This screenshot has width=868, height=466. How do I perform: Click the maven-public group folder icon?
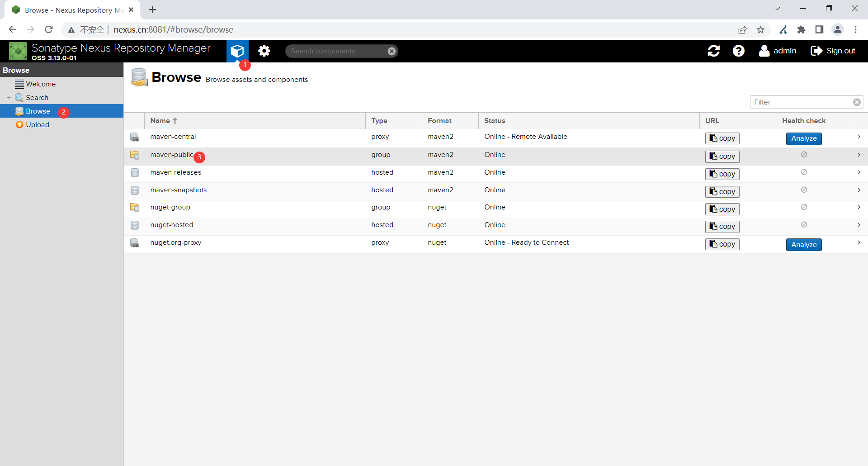click(135, 155)
